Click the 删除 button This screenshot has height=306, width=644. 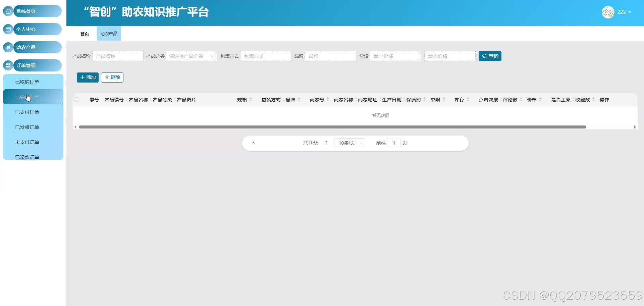pos(112,77)
